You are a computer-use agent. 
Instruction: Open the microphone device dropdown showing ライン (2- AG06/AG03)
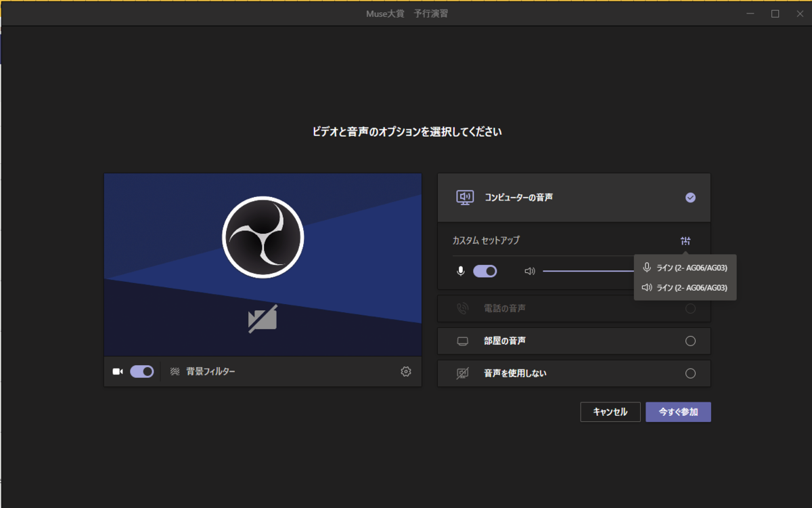tap(685, 267)
